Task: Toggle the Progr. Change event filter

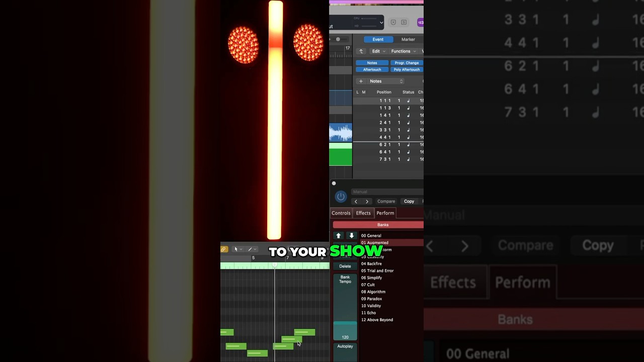Action: pos(407,63)
